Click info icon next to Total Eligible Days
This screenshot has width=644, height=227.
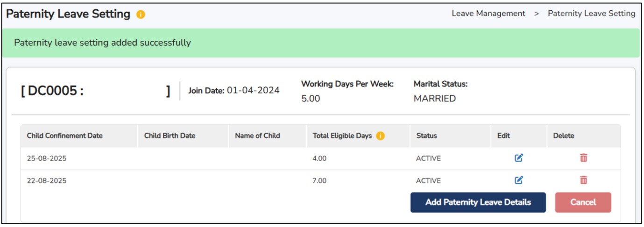coord(380,136)
